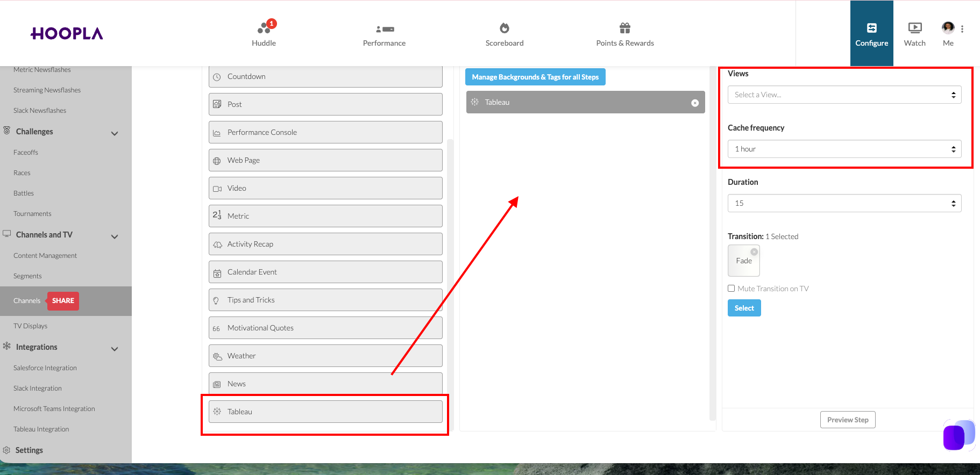This screenshot has width=980, height=475.
Task: Click the blue Select button
Action: coord(744,308)
